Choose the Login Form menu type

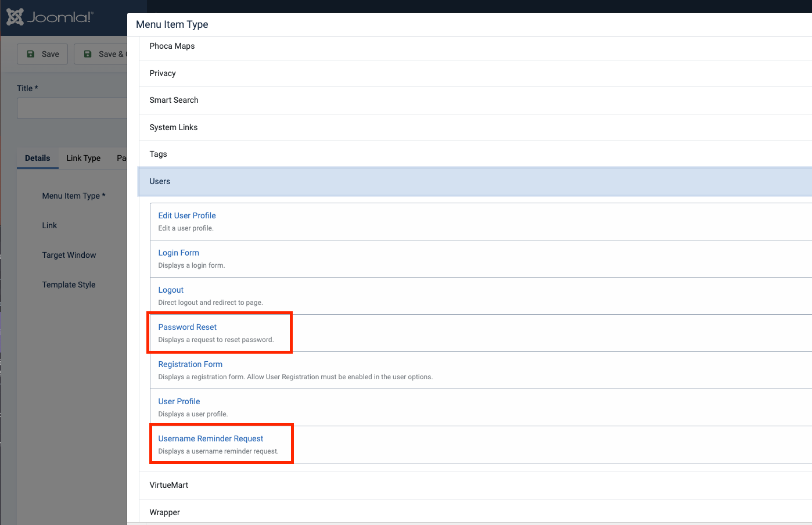point(179,253)
